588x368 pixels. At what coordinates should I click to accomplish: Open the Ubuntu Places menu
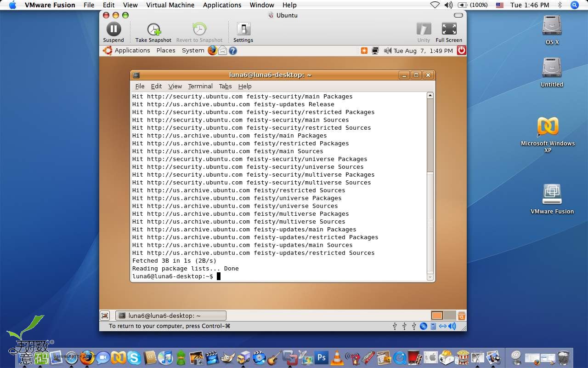click(x=166, y=51)
